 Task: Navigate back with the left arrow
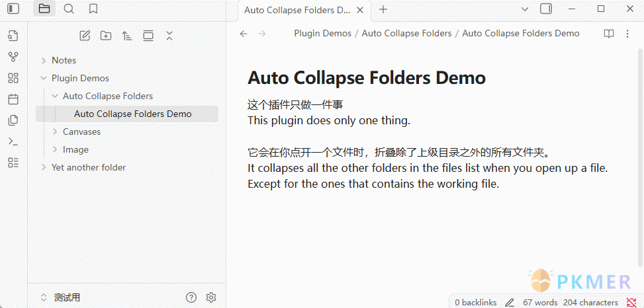click(244, 34)
